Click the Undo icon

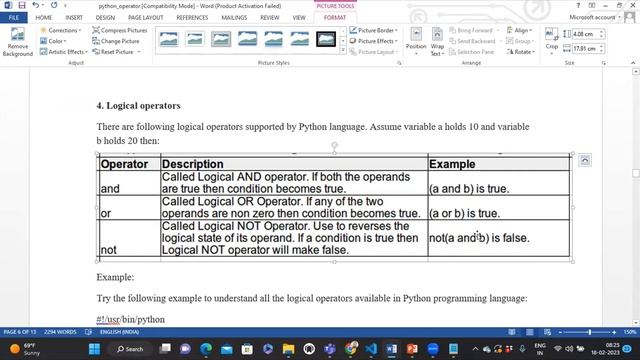tap(36, 5)
